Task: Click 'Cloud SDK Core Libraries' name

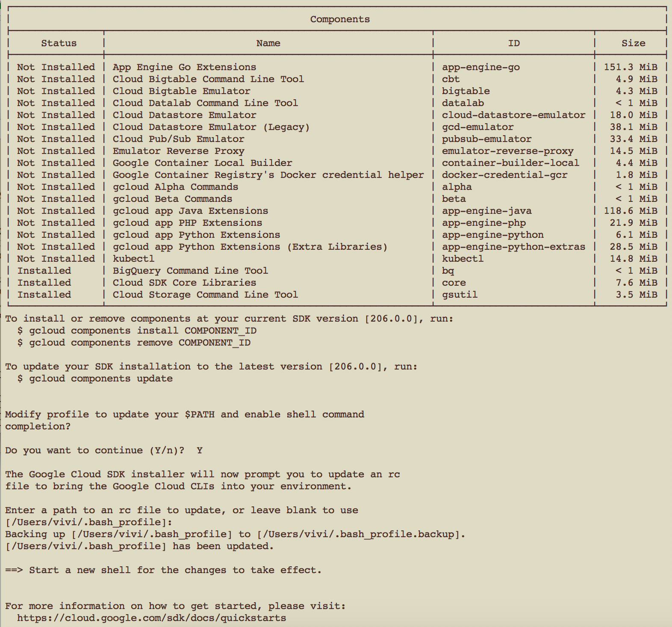Action: [x=184, y=283]
